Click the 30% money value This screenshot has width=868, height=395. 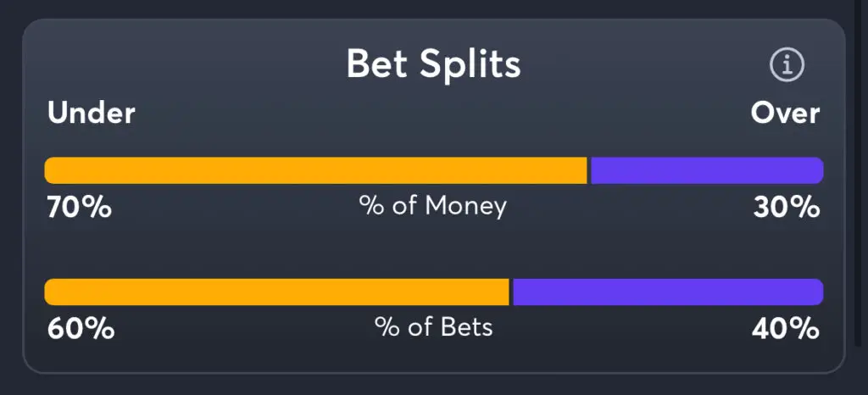786,207
